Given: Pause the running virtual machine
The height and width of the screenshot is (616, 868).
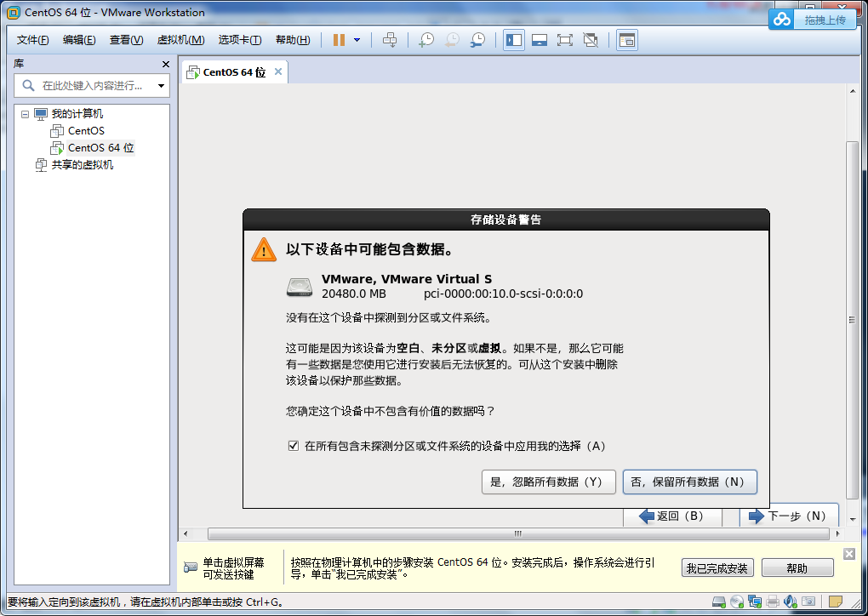Looking at the screenshot, I should [x=339, y=39].
